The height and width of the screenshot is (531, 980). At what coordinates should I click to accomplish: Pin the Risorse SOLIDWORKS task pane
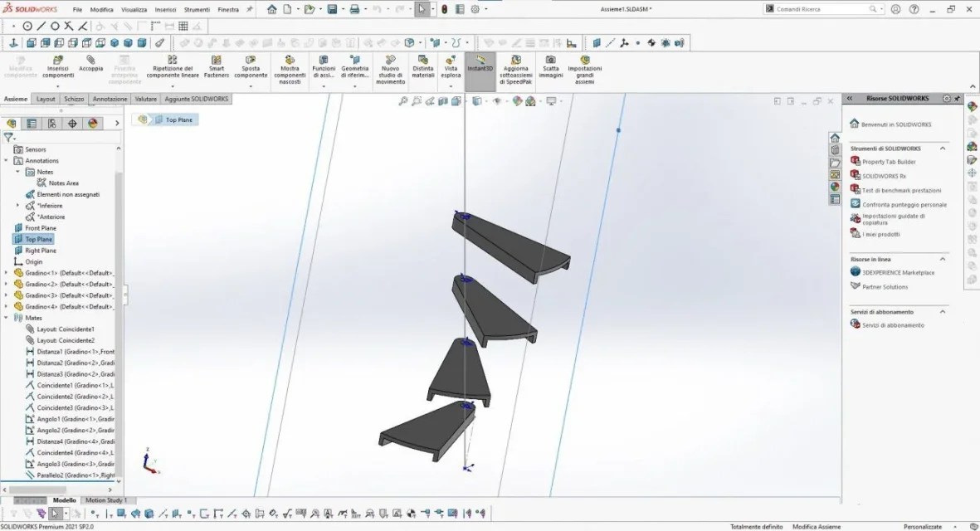pyautogui.click(x=957, y=99)
